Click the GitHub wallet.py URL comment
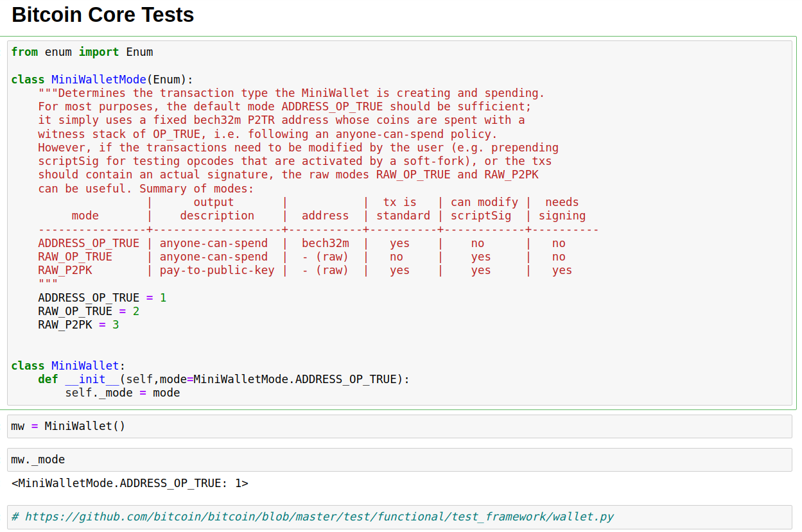802x532 pixels. click(313, 517)
